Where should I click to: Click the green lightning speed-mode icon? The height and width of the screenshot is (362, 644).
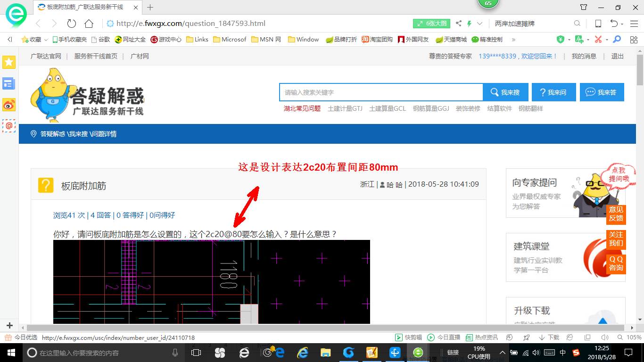469,24
